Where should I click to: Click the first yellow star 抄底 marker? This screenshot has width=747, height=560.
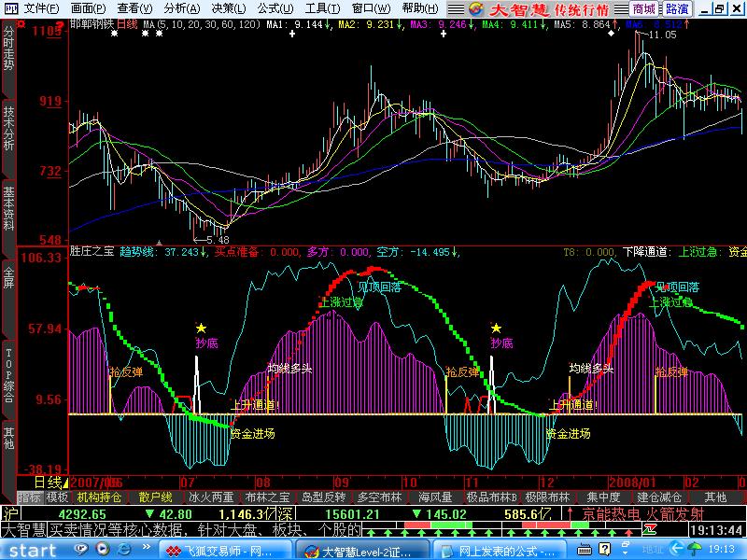[201, 329]
